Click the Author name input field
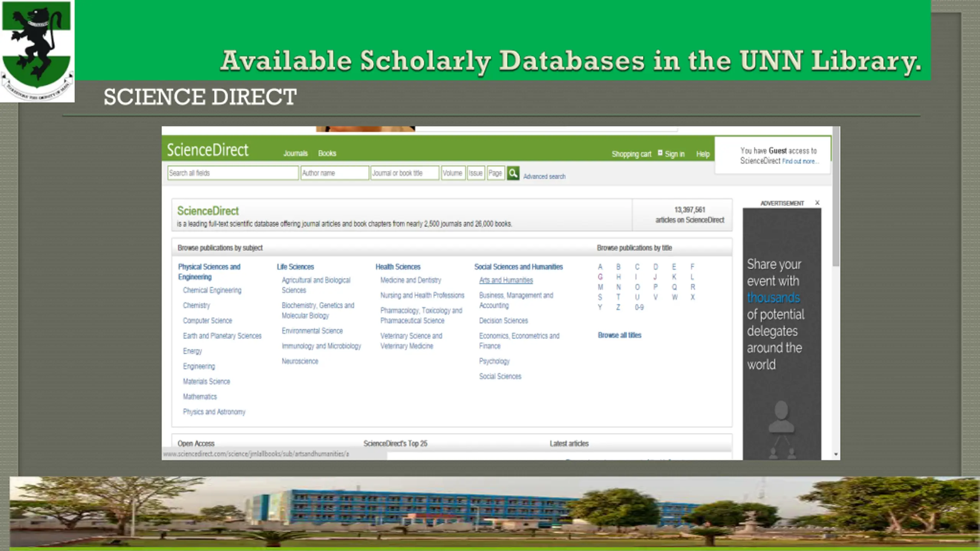This screenshot has width=980, height=551. point(335,173)
